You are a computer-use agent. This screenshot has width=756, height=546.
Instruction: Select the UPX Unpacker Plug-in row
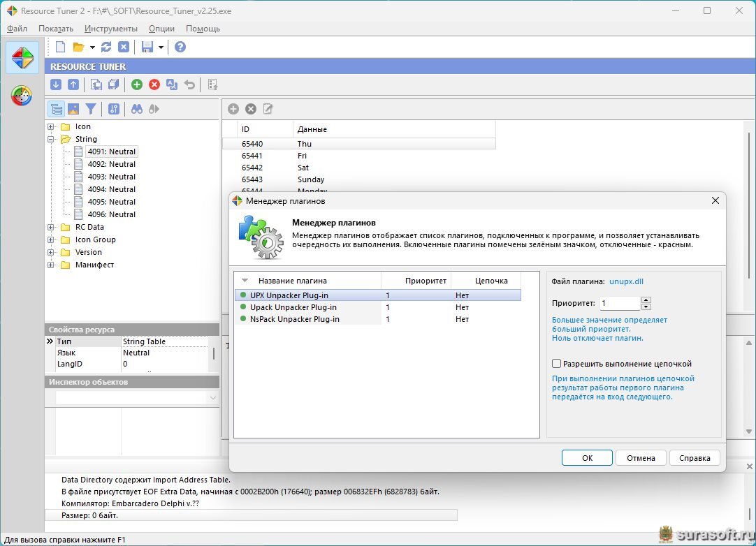click(x=377, y=295)
